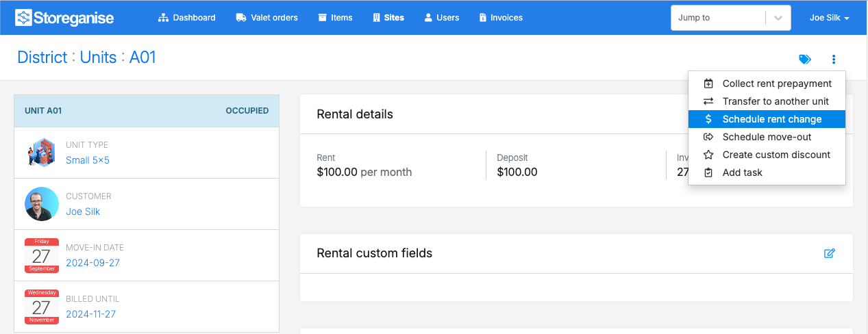
Task: Click the move-in date calendar icon
Action: tap(42, 255)
